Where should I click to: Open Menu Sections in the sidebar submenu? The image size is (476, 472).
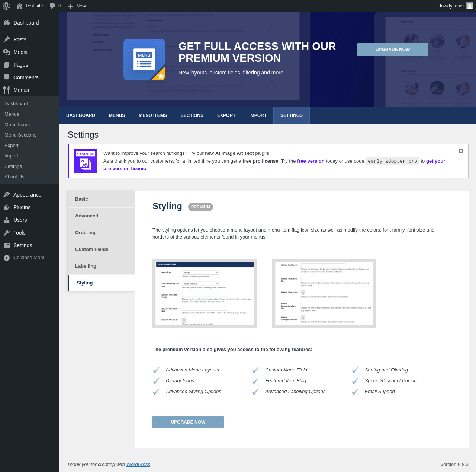[30, 135]
